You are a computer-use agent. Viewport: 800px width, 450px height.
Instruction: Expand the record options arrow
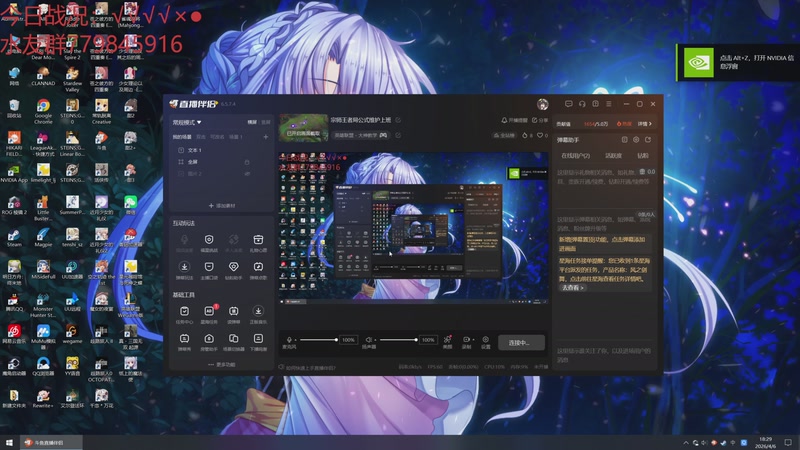click(473, 340)
